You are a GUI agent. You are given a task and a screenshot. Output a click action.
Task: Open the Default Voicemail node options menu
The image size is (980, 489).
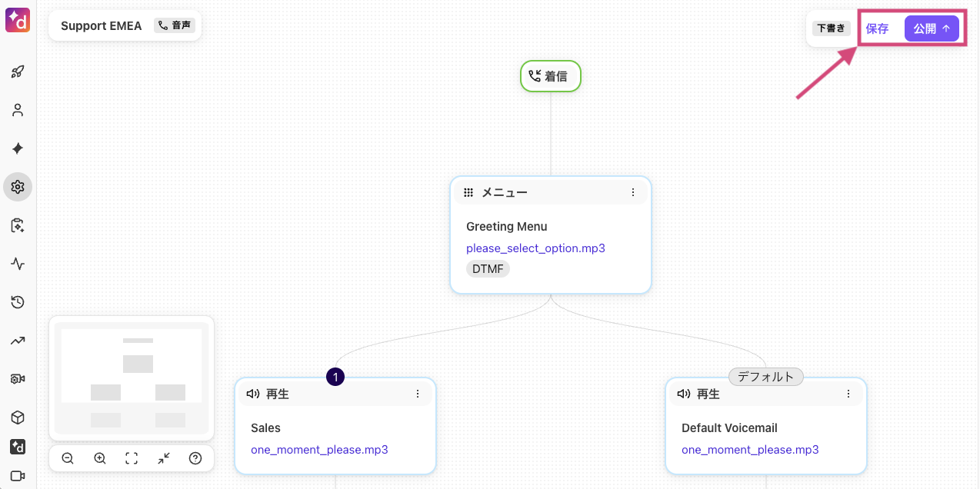(848, 393)
